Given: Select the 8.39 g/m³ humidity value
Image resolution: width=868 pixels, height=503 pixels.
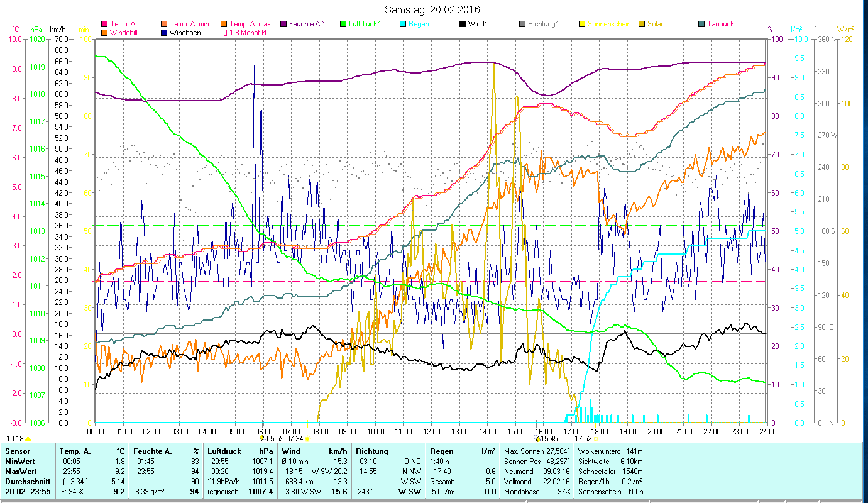Looking at the screenshot, I should [150, 492].
